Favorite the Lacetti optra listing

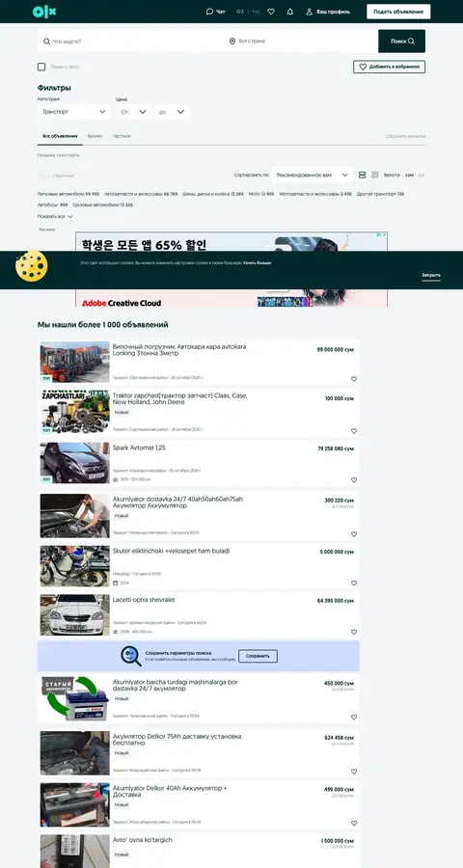[354, 632]
